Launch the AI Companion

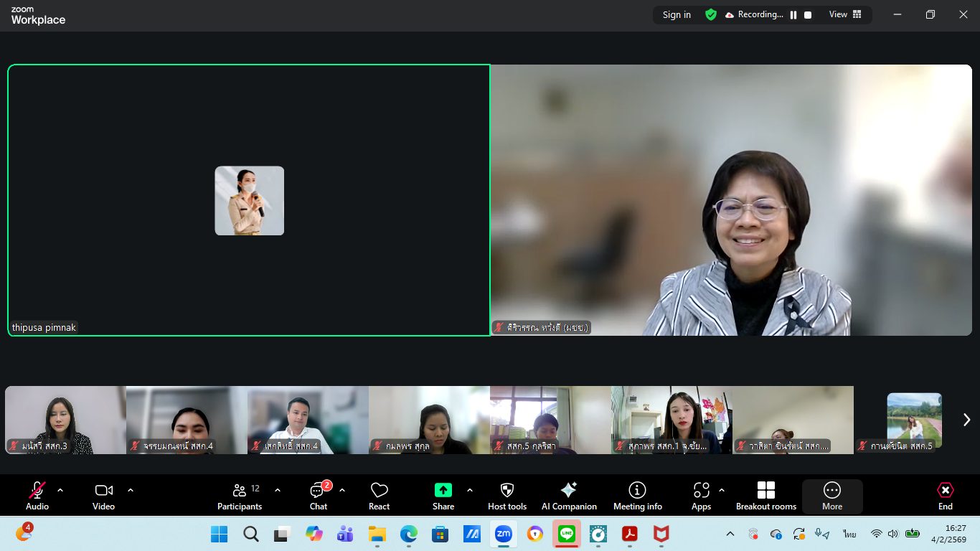(x=569, y=496)
